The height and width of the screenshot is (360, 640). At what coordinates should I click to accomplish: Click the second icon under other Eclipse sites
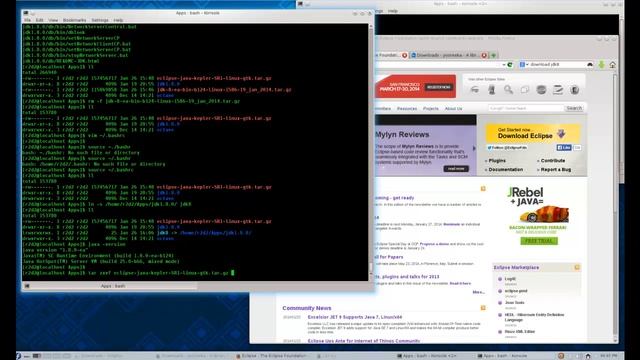coord(492,90)
